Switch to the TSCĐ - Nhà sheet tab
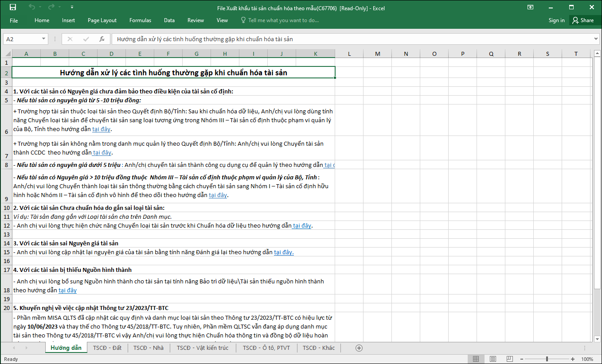Viewport: 602px width, 364px height. [149, 348]
